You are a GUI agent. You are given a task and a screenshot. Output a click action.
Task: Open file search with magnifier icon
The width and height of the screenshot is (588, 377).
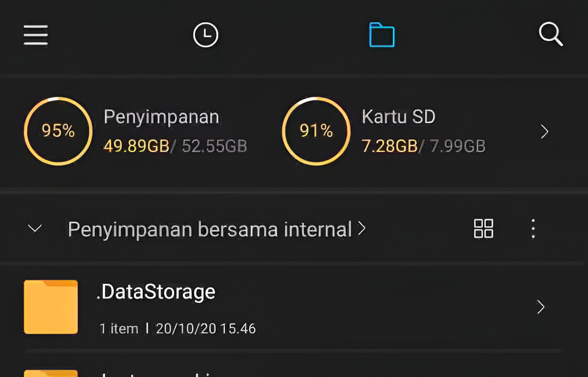pos(550,35)
